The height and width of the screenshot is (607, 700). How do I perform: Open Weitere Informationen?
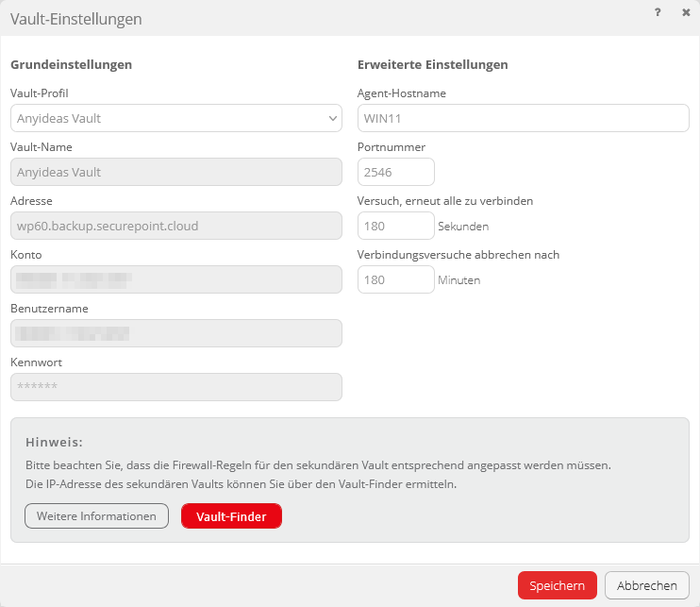[96, 516]
